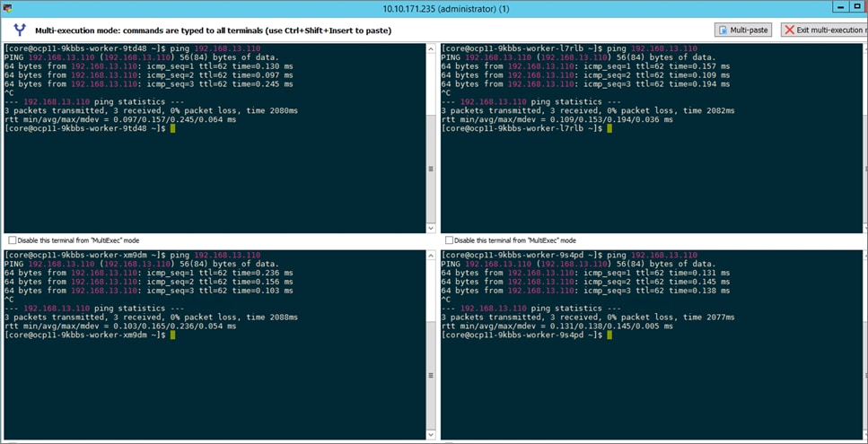
Task: Click the cursor block in worker-l7rlb terminal
Action: 609,128
